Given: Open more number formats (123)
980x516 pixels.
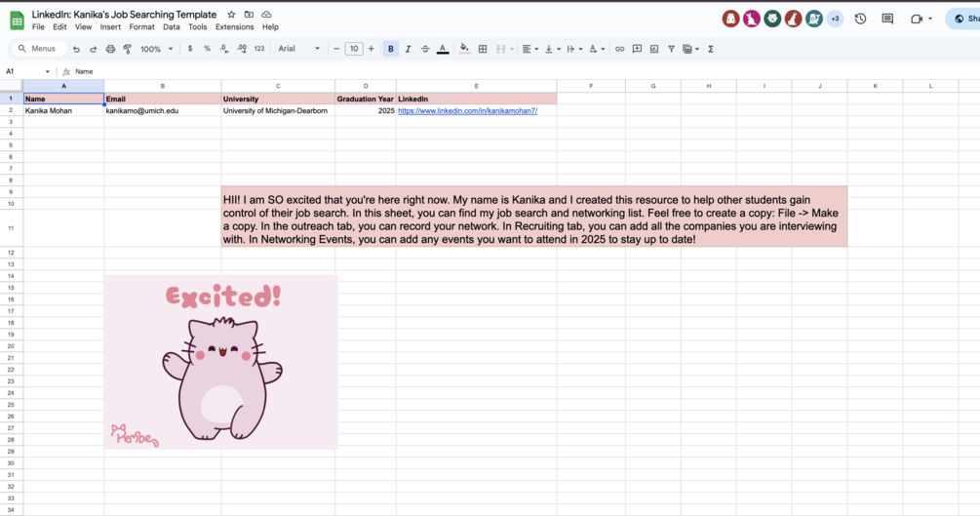Looking at the screenshot, I should [259, 49].
